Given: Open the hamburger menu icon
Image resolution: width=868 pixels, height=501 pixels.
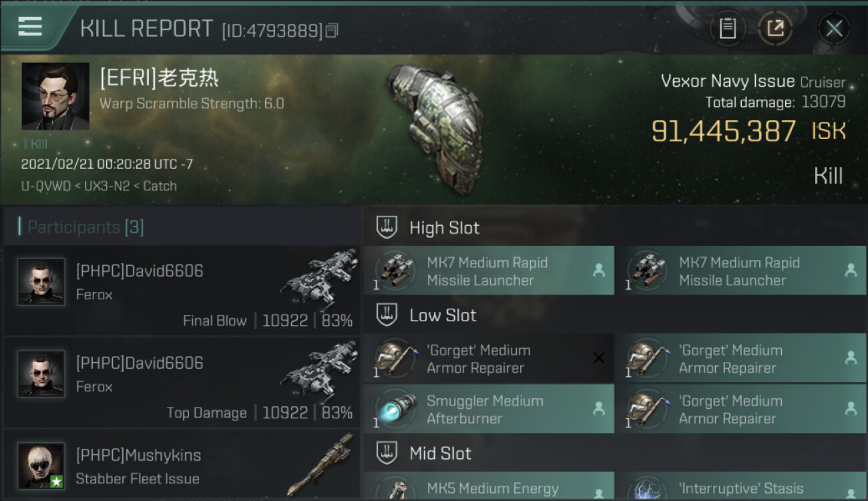Looking at the screenshot, I should tap(30, 27).
